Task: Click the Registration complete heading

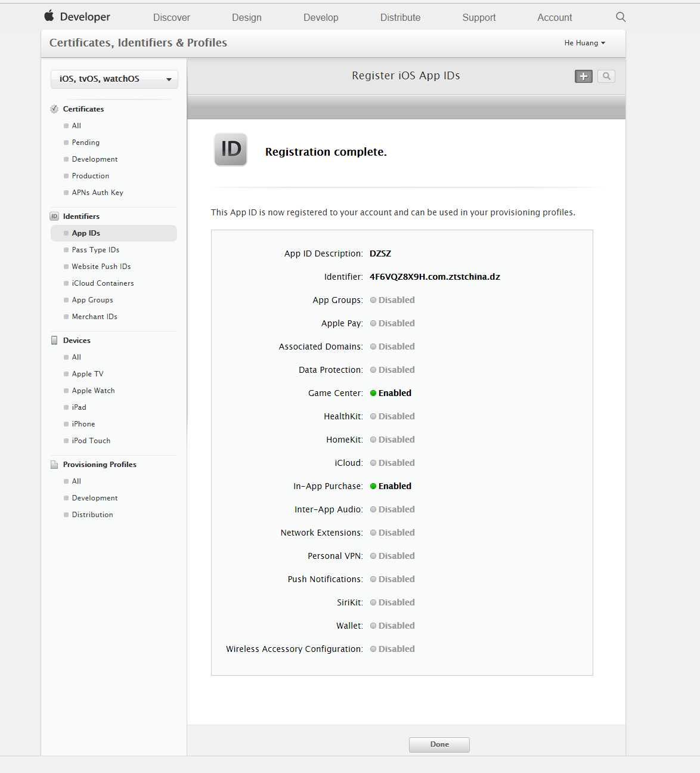Action: pyautogui.click(x=326, y=152)
